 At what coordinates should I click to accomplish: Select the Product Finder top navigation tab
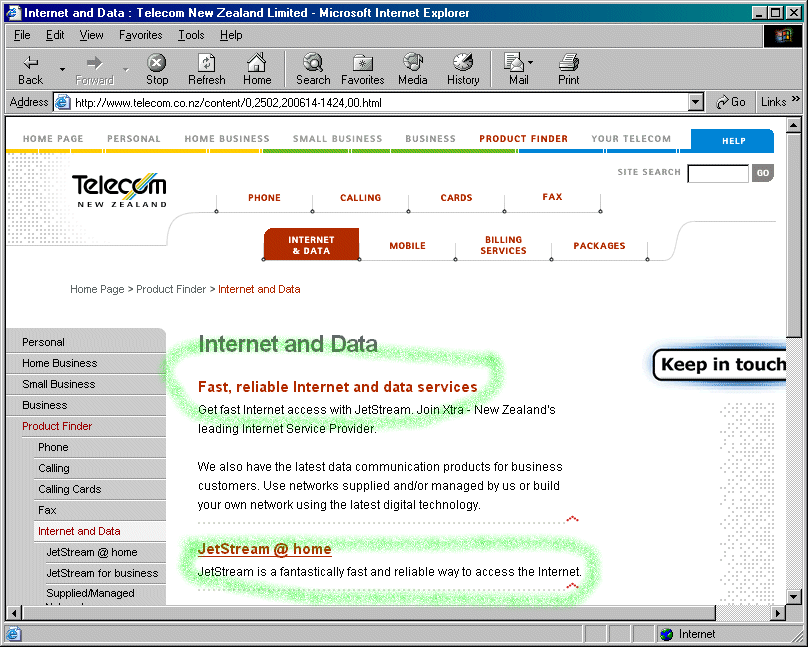coord(523,139)
